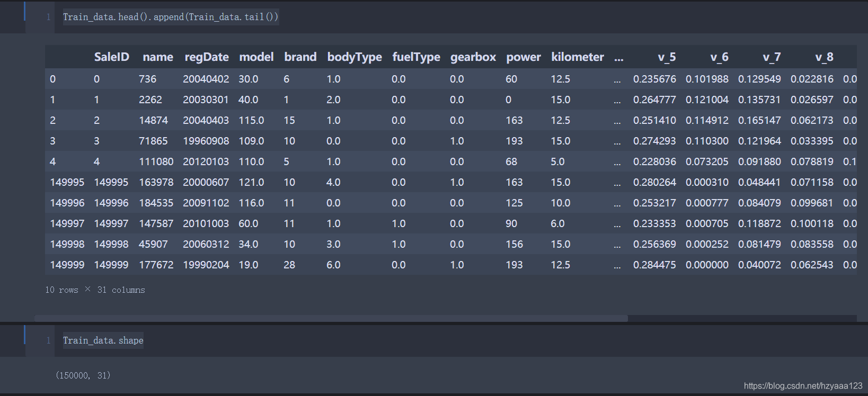
Task: Click the name cell 184535
Action: (x=156, y=203)
